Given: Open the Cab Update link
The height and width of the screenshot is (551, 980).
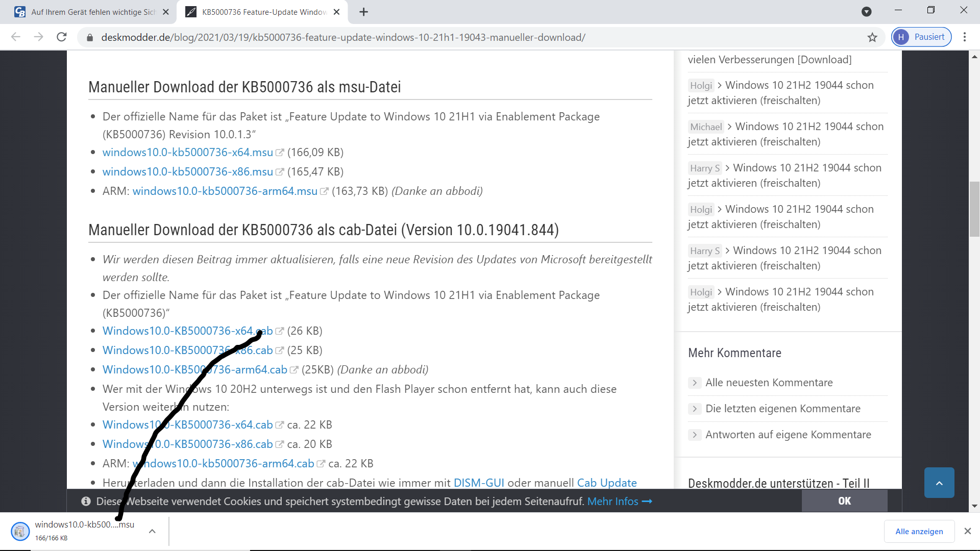Looking at the screenshot, I should [x=607, y=483].
